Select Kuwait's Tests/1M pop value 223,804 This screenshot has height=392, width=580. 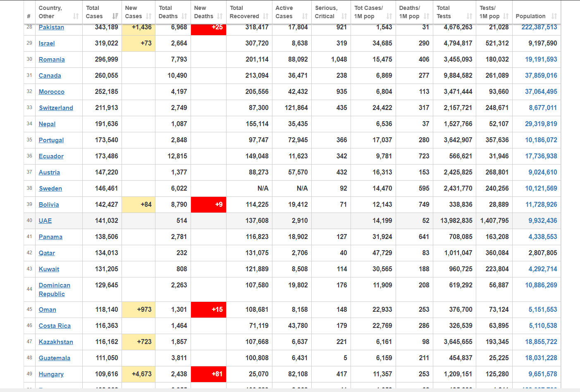coord(497,269)
